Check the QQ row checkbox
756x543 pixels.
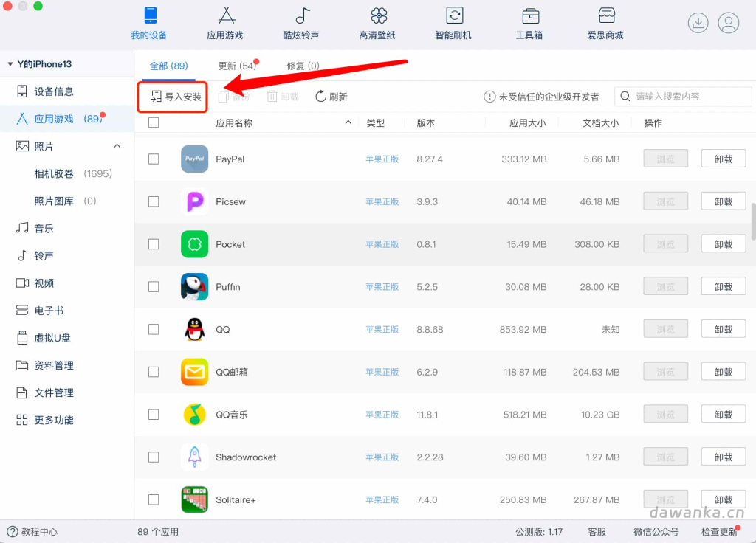pos(154,330)
